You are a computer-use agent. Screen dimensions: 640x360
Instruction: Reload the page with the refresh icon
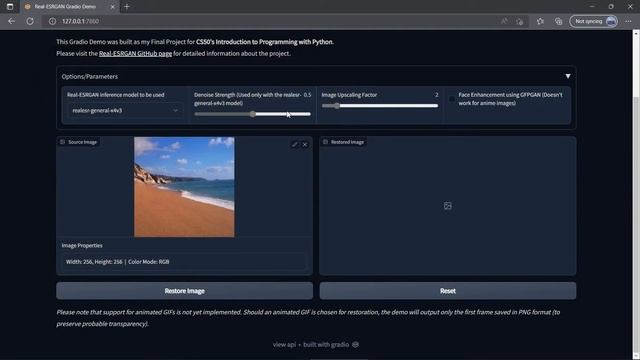[x=30, y=21]
